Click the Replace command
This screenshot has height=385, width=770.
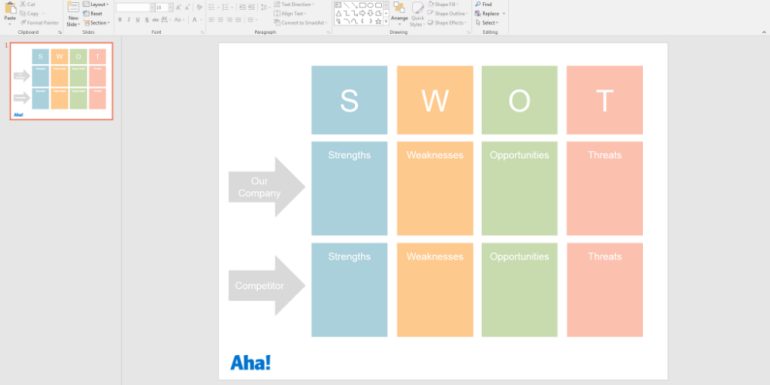[490, 14]
